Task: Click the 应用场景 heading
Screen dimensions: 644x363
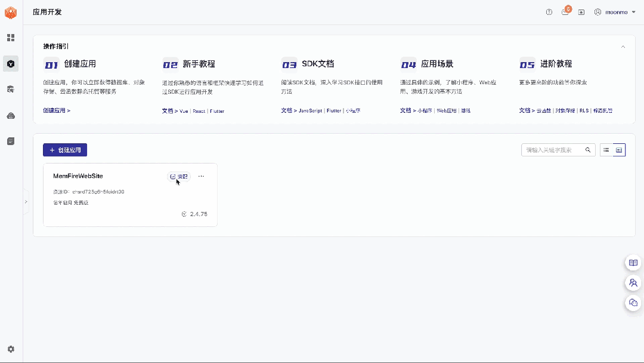Action: [437, 64]
